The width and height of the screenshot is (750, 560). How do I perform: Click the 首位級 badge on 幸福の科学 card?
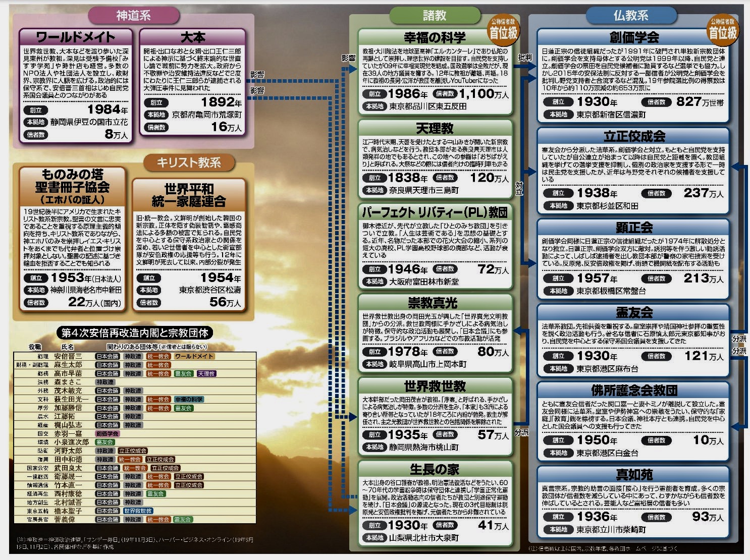(503, 30)
